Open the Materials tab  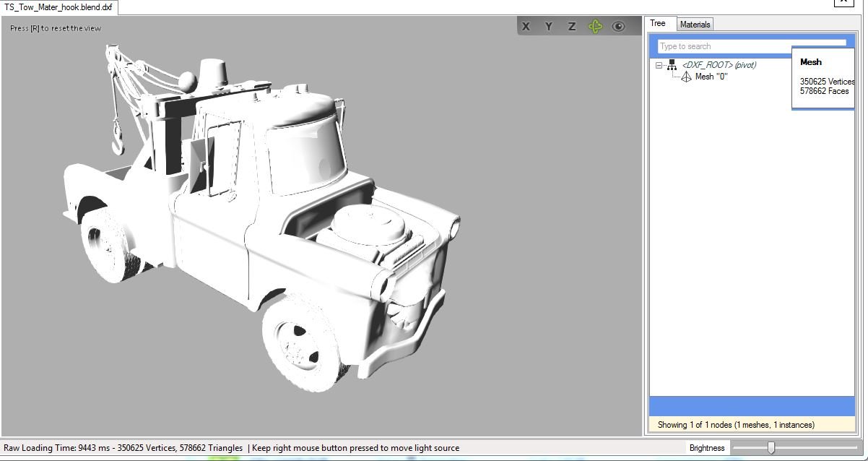[695, 25]
